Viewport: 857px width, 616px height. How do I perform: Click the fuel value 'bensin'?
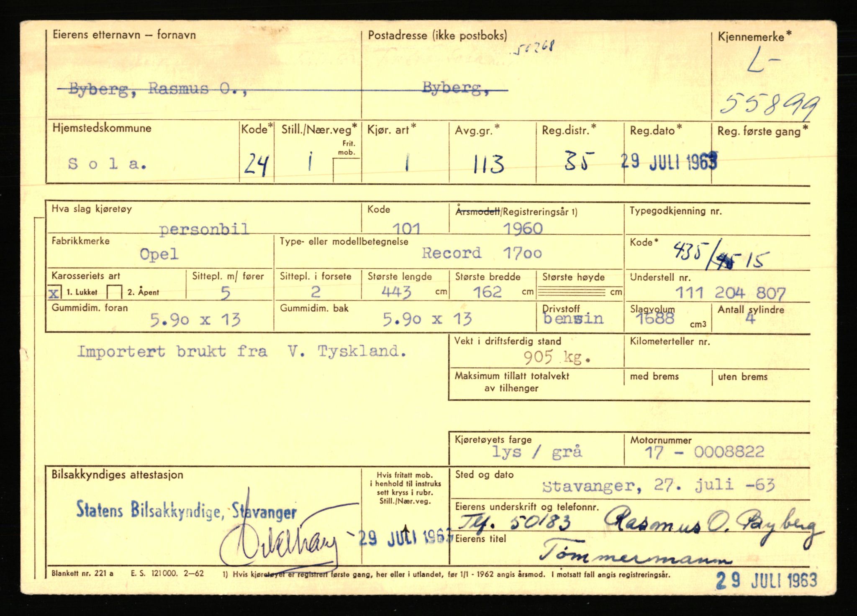[573, 319]
